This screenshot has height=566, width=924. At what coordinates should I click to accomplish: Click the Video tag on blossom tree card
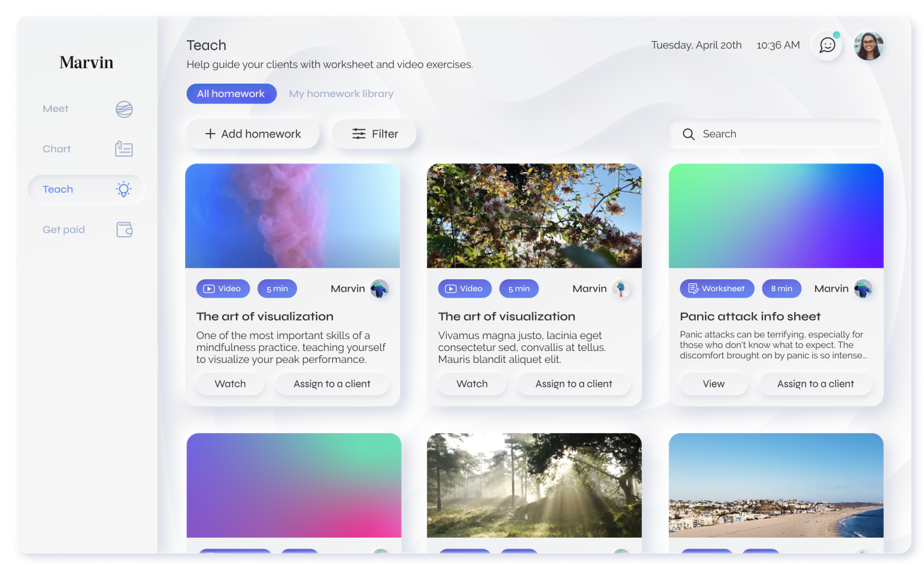click(465, 289)
